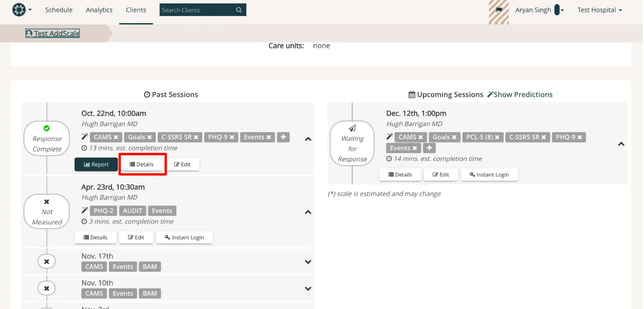644x309 pixels.
Task: Remove C-SSRS SR from Dec. 12th session
Action: pos(544,137)
